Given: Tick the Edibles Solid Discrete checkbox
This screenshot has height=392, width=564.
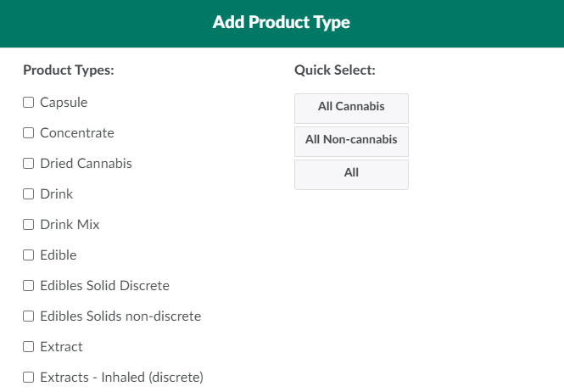Looking at the screenshot, I should pos(28,286).
